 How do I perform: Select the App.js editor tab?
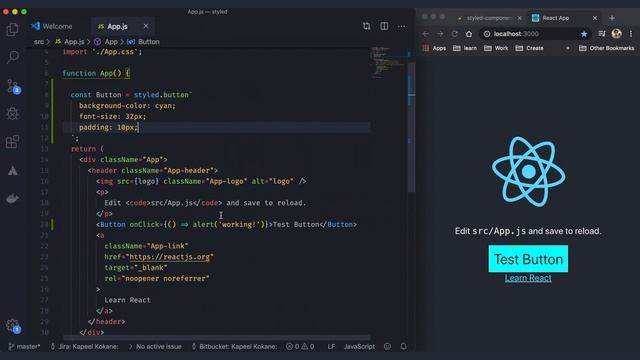[118, 26]
